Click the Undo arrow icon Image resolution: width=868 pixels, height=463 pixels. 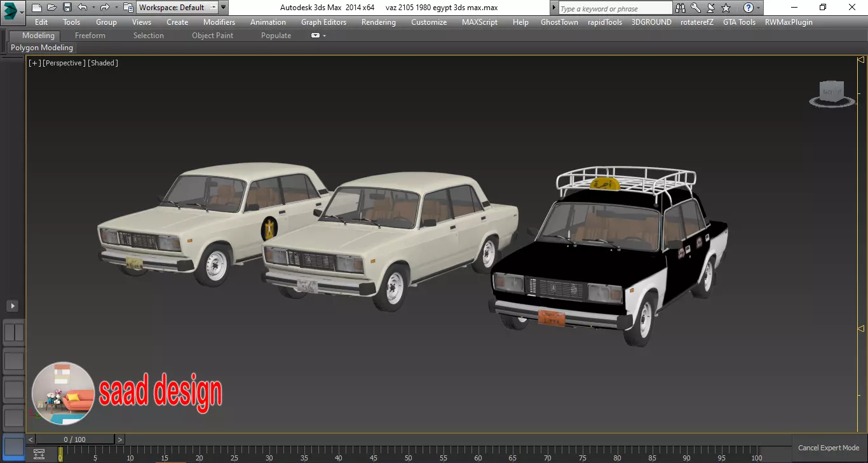click(83, 8)
